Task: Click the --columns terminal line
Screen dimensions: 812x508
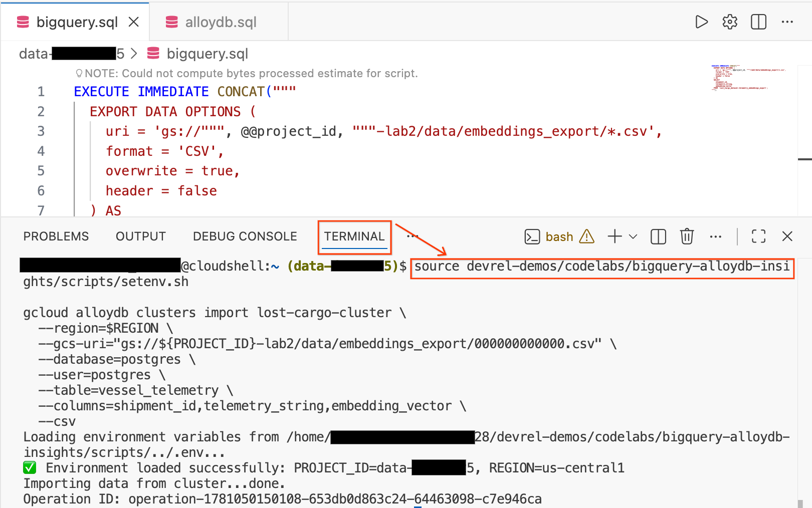Action: pyautogui.click(x=252, y=406)
